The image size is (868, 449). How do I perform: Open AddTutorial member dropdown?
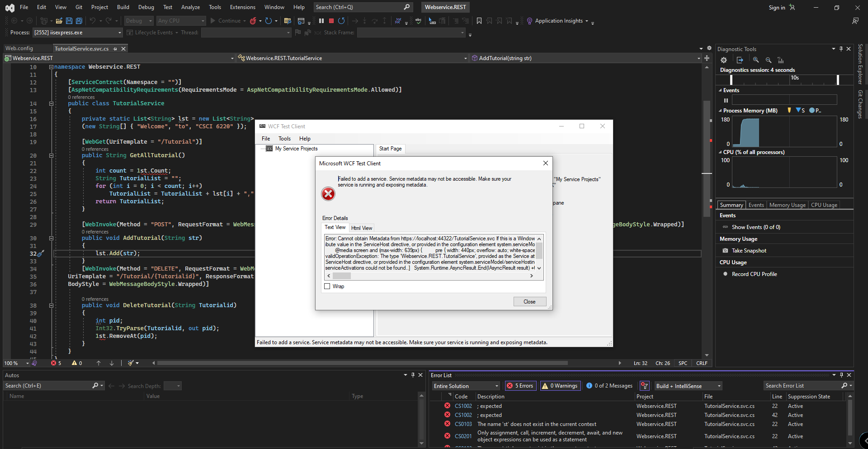click(x=586, y=58)
